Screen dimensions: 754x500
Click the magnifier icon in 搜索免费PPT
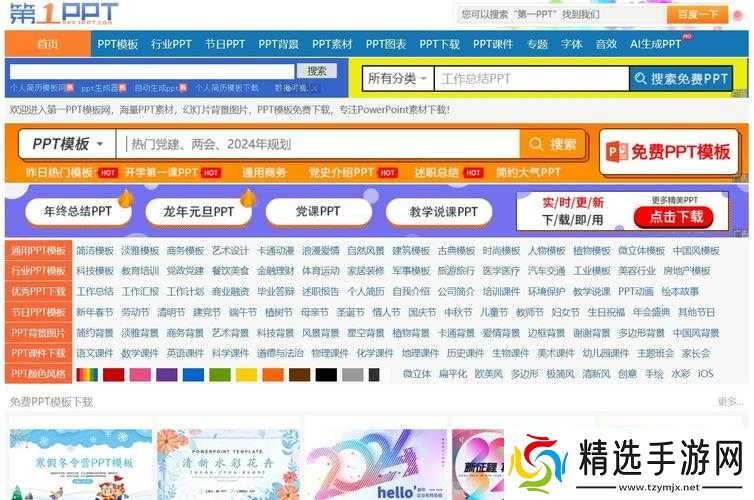point(640,79)
